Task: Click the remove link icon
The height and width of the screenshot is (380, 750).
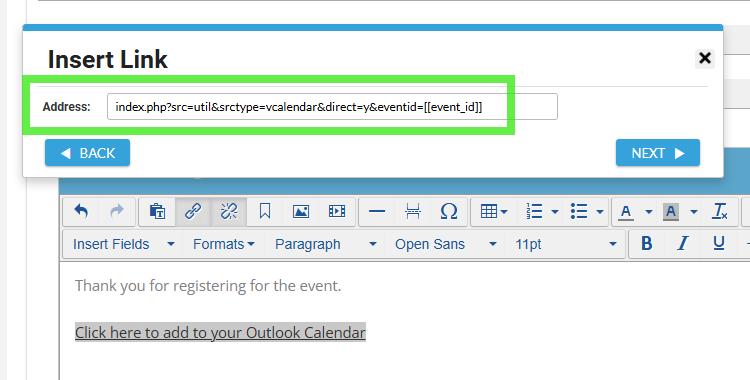Action: (229, 211)
